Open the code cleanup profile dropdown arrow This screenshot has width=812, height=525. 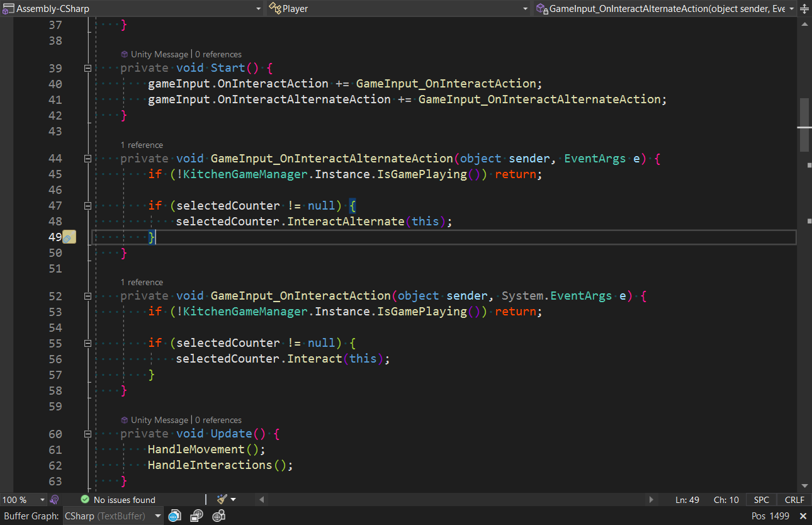(x=234, y=500)
